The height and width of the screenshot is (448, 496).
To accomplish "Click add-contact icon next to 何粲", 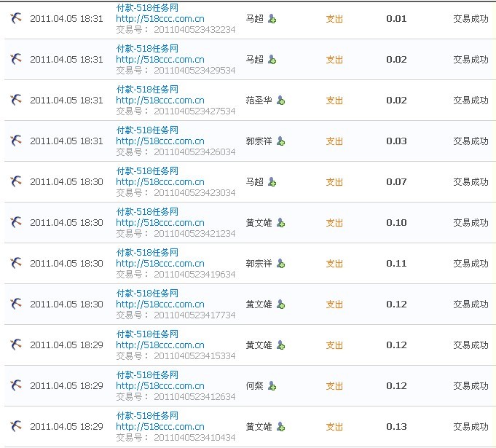I will point(272,386).
